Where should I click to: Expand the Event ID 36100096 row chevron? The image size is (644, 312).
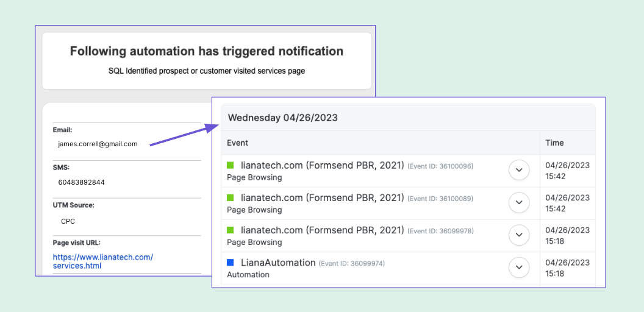[519, 171]
